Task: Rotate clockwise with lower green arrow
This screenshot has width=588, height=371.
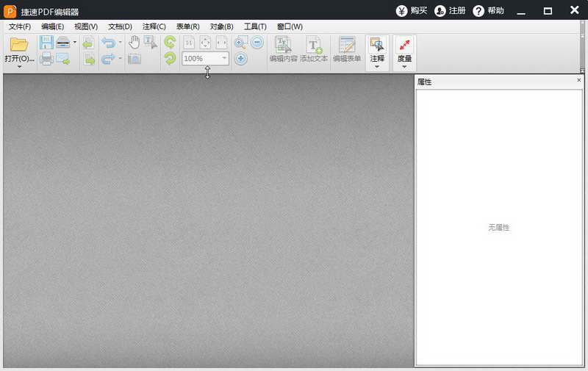Action: click(171, 59)
